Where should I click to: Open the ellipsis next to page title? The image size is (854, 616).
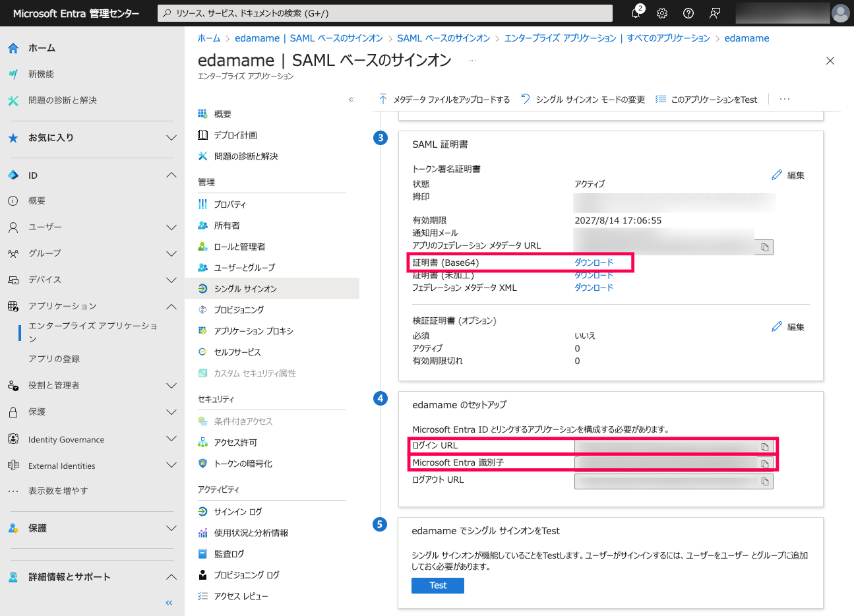(472, 60)
